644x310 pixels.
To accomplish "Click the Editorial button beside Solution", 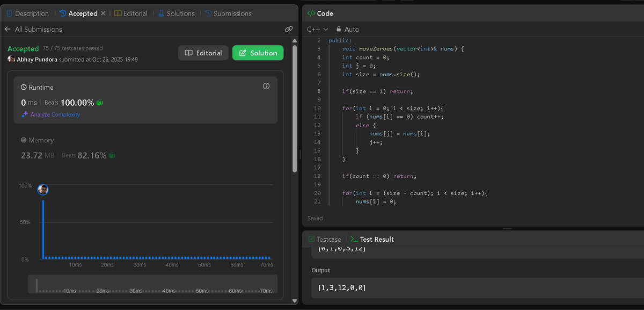I will coord(203,53).
